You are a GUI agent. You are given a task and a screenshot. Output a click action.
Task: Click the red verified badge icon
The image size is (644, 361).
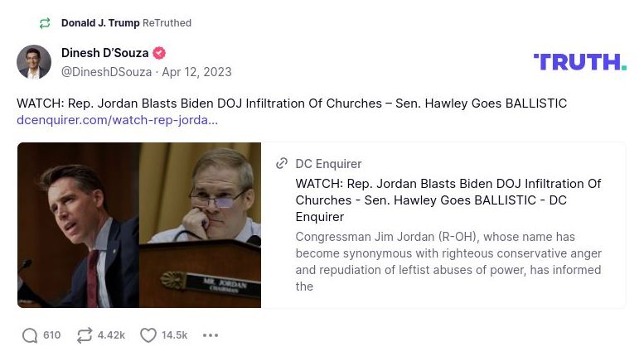click(159, 53)
